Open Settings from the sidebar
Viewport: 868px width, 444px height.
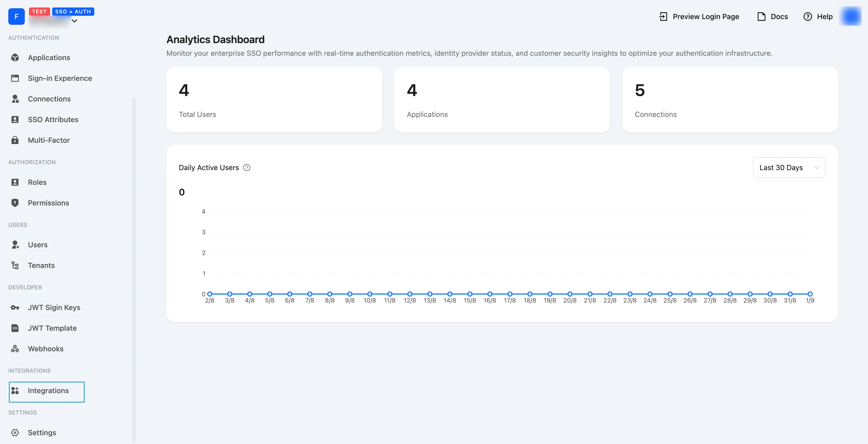[x=42, y=433]
